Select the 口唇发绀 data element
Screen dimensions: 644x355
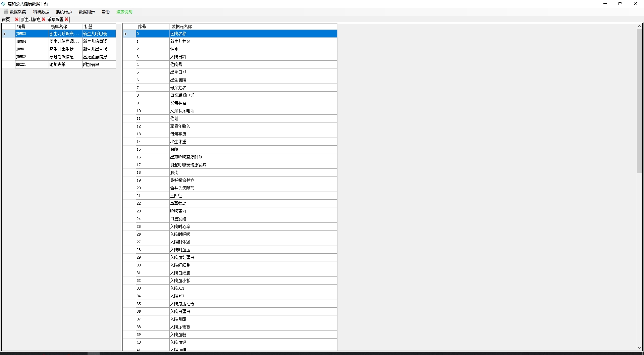(253, 219)
